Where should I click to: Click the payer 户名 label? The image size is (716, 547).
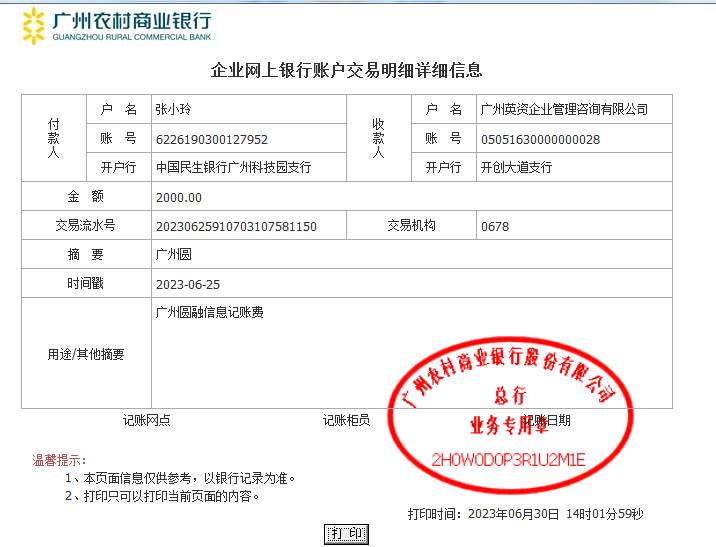[119, 110]
